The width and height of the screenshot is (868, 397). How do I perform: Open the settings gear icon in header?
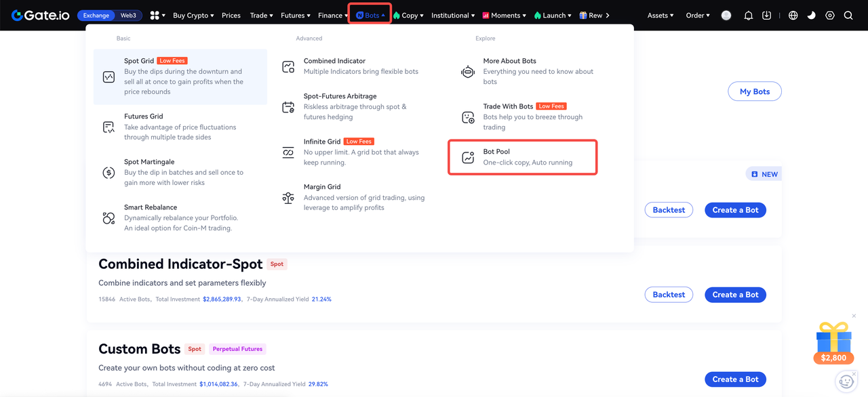(x=829, y=16)
